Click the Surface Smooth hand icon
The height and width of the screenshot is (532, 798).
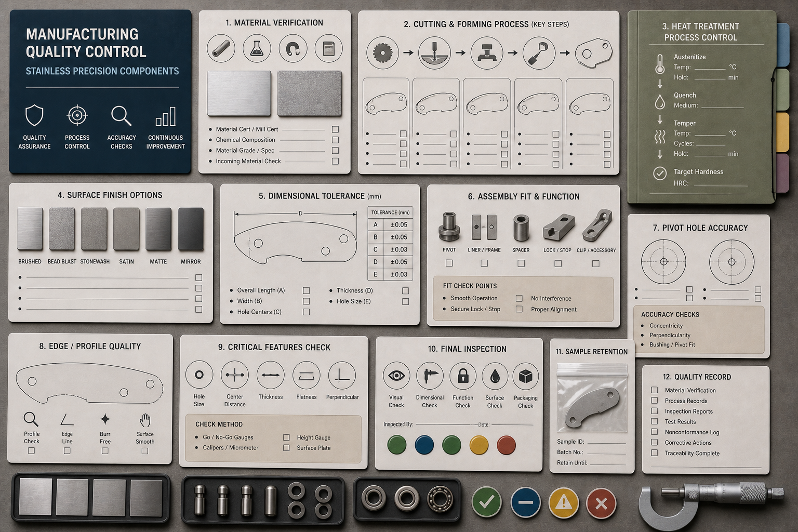[x=145, y=420]
